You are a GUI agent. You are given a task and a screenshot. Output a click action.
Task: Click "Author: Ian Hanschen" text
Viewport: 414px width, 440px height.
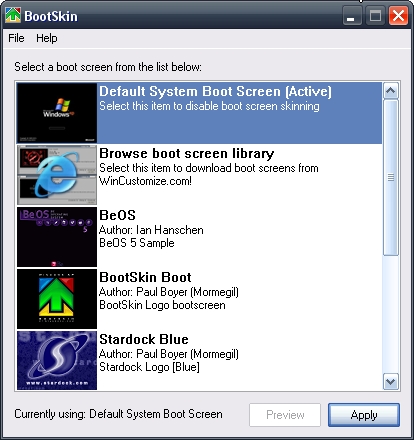(151, 230)
